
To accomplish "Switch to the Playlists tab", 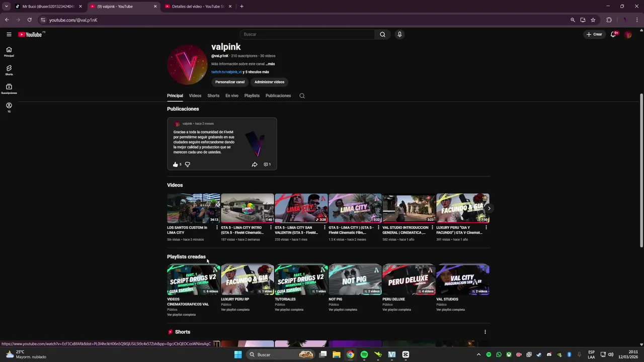I will [252, 96].
